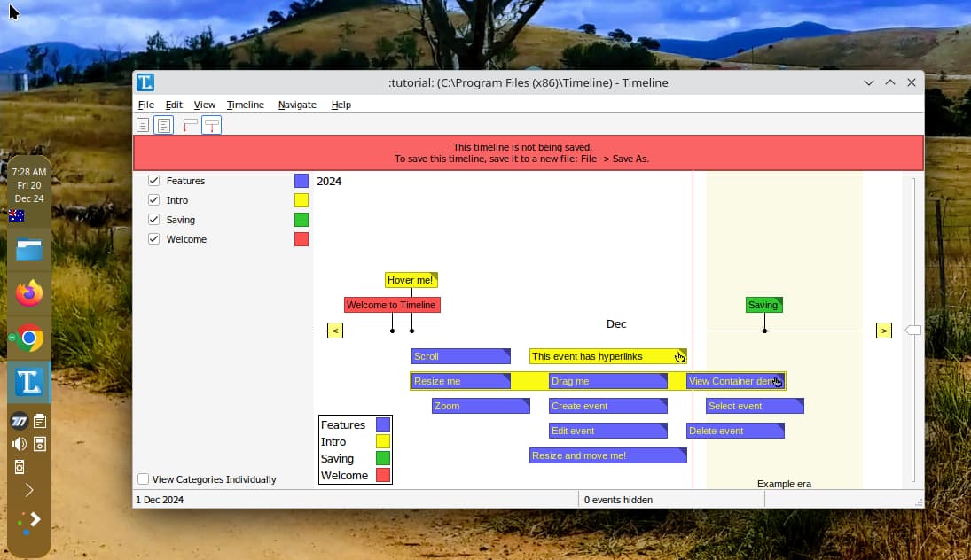The image size is (971, 560).
Task: Click the left arrow button on the timeline
Action: 335,331
